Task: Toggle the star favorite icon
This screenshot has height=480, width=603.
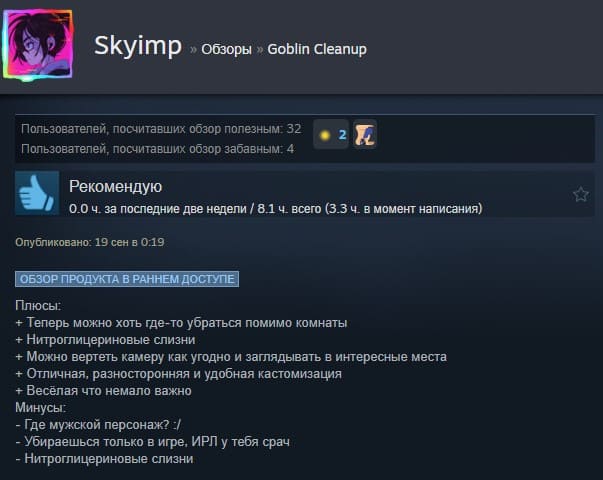Action: point(581,194)
